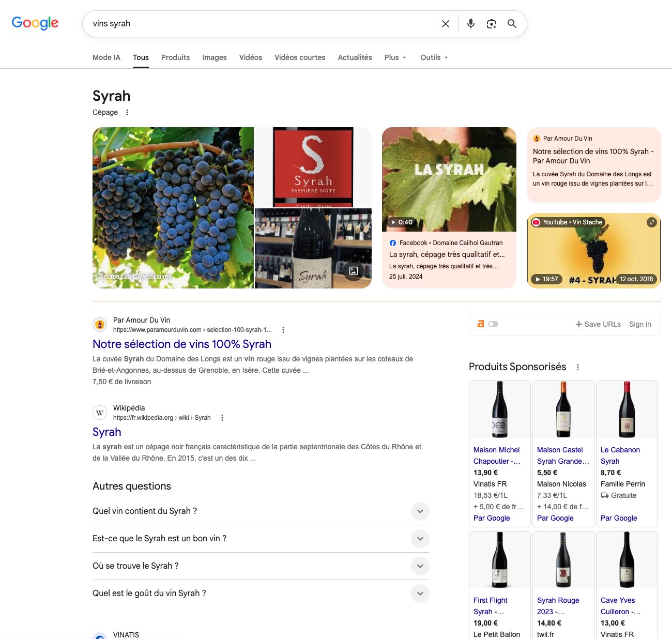Play the 19:57 YouTube Syrah video
Viewport: 672px width, 639px height.
coord(546,279)
